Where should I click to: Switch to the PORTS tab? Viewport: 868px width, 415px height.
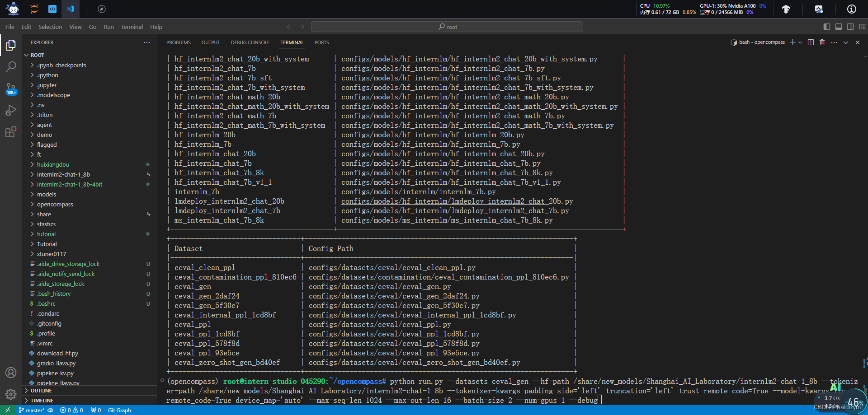[x=321, y=42]
